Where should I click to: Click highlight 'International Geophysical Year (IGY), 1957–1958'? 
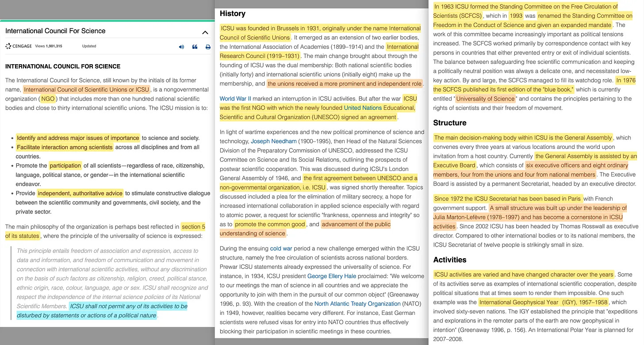[x=544, y=302]
